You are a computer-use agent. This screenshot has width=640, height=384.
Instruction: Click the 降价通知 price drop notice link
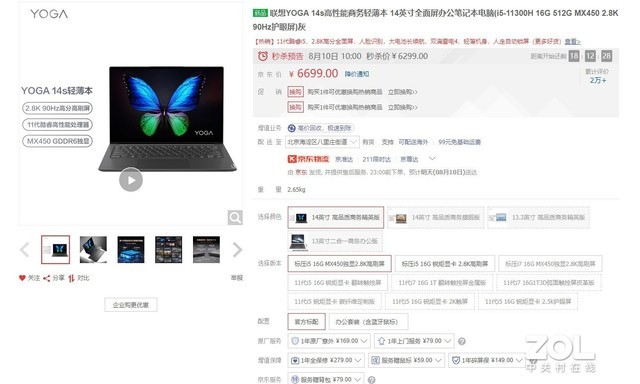tap(357, 74)
